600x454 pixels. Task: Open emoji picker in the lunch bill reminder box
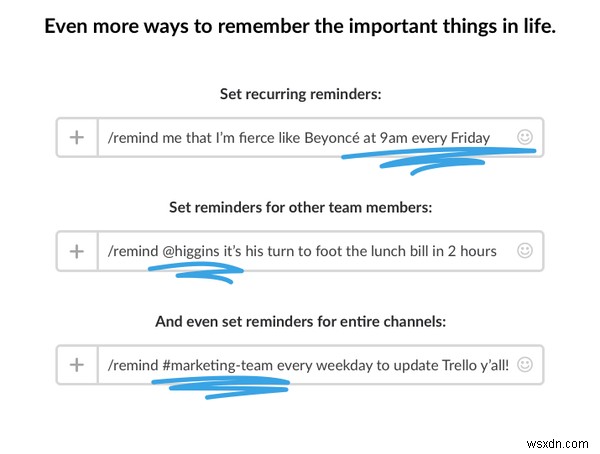(x=525, y=251)
